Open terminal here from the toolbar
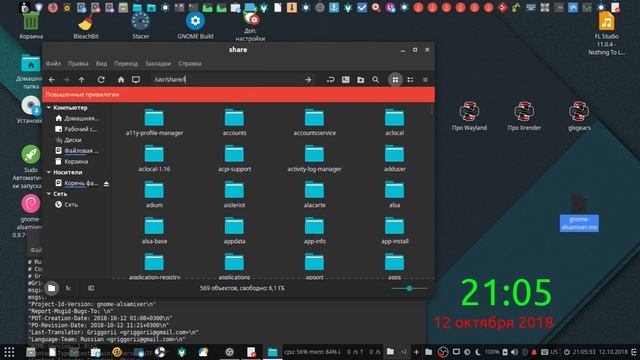The image size is (640, 360). [346, 80]
